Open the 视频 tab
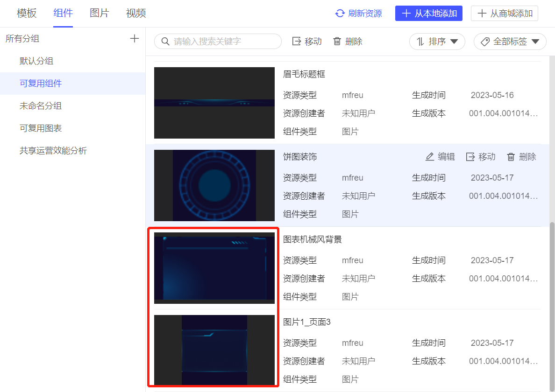 136,13
